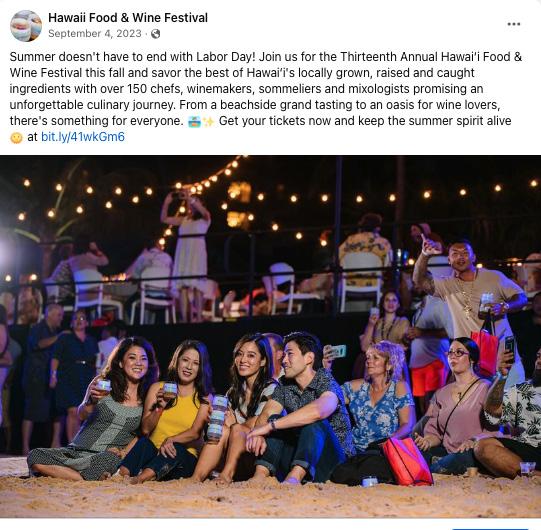Open the Hawaii Food & Wine Festival page name
The height and width of the screenshot is (530, 541).
[128, 18]
